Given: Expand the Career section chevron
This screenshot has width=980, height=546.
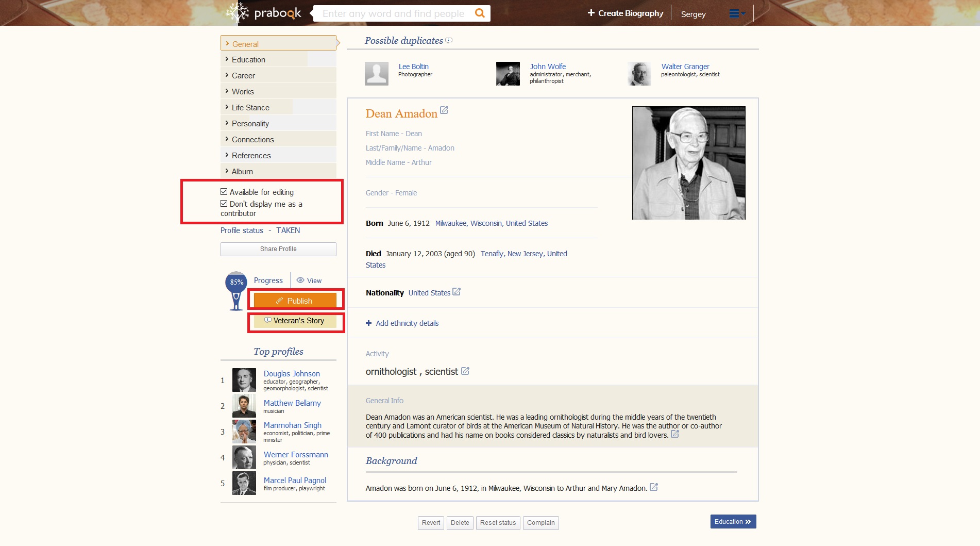Looking at the screenshot, I should (227, 75).
